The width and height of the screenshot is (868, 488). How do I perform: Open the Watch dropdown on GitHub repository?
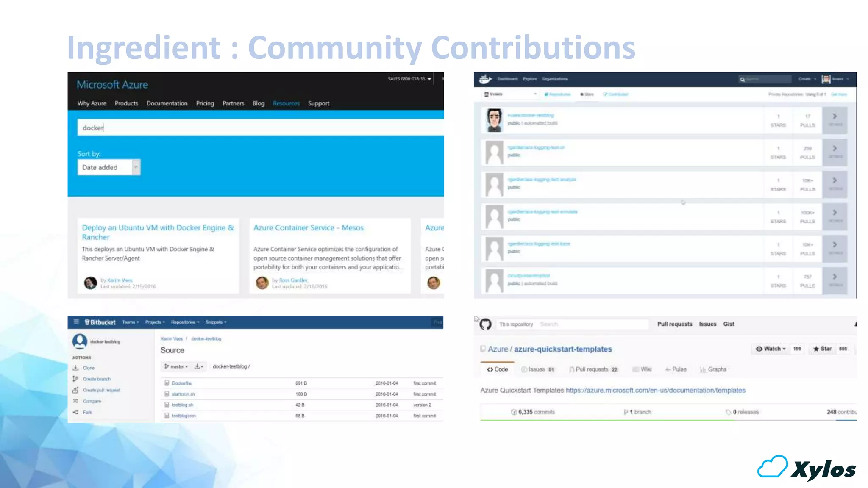771,349
